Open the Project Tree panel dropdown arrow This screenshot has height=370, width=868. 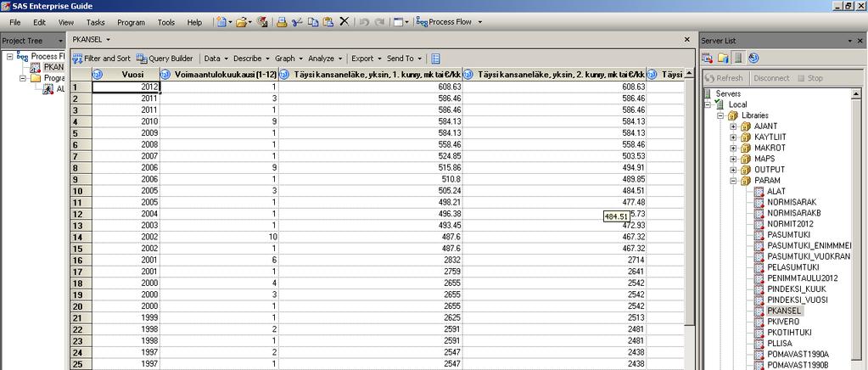[60, 41]
